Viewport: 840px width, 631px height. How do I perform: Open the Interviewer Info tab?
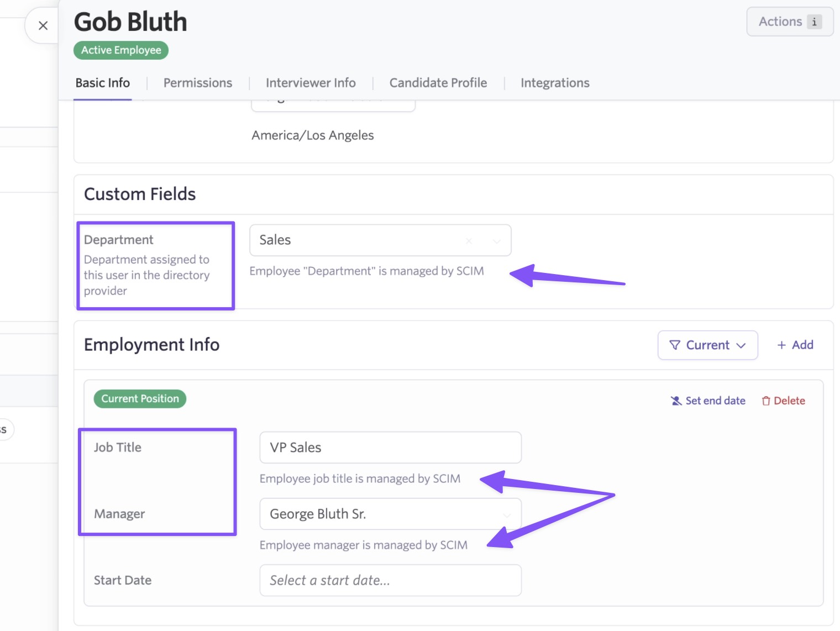311,83
